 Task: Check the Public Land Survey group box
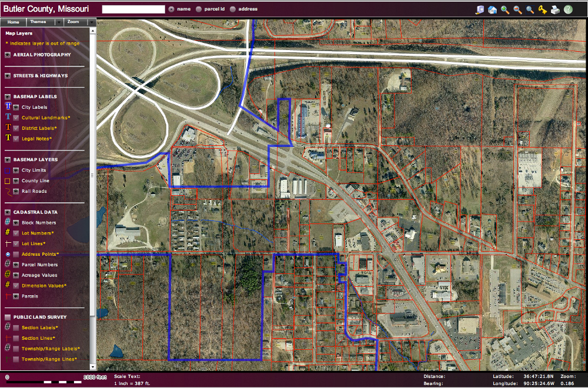[x=8, y=317]
